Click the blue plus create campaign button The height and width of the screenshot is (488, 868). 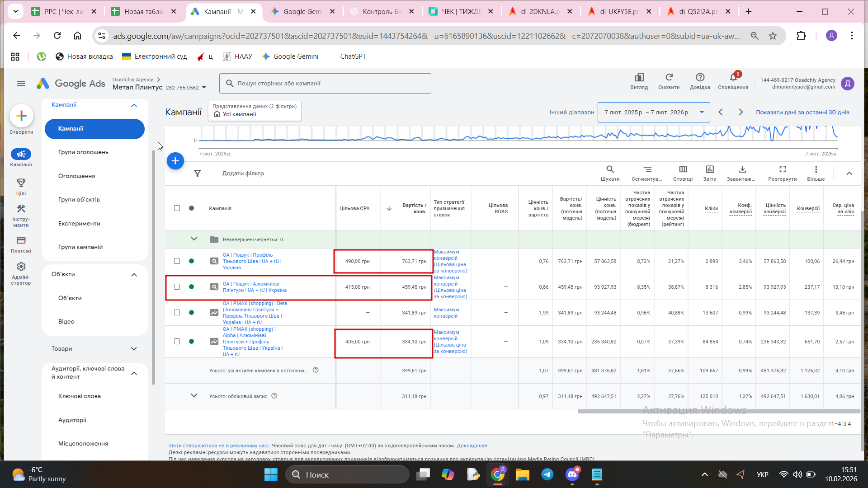tap(175, 161)
